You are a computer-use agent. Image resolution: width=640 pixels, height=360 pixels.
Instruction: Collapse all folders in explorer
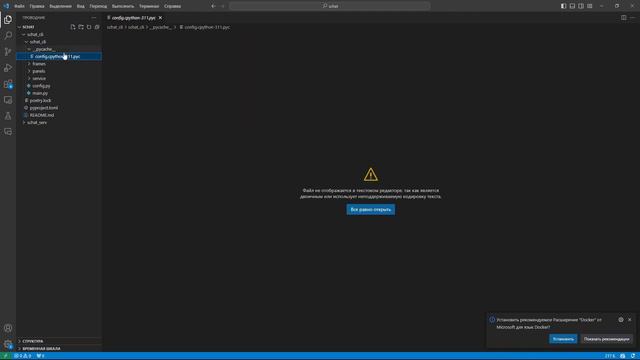click(x=97, y=27)
